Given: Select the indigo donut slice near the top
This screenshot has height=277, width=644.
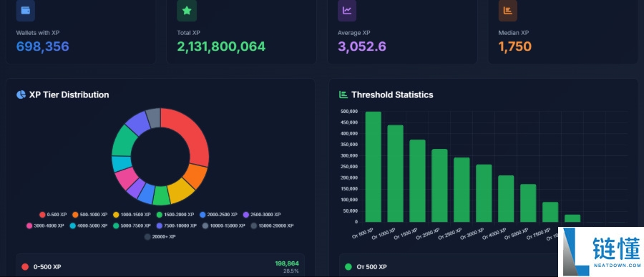Looking at the screenshot, I should 138,123.
